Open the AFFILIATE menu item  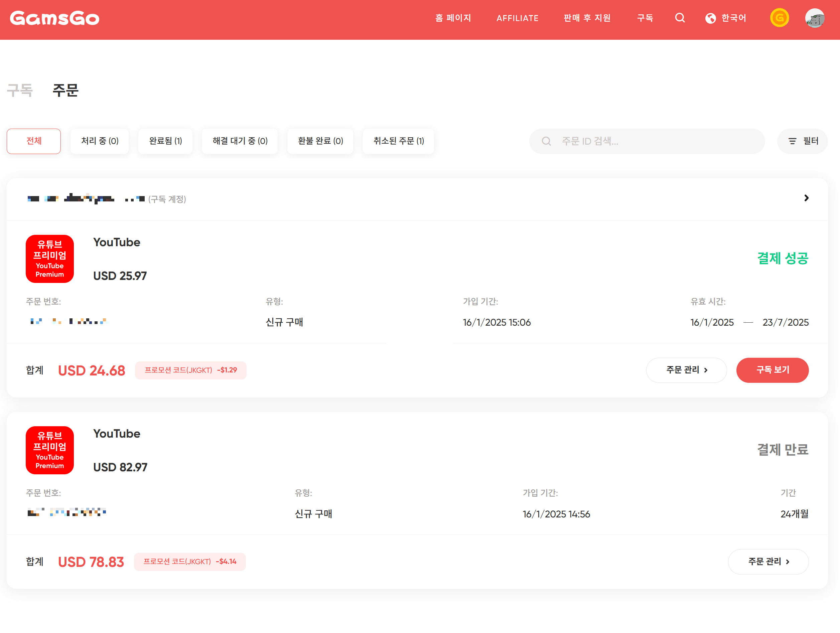tap(517, 18)
